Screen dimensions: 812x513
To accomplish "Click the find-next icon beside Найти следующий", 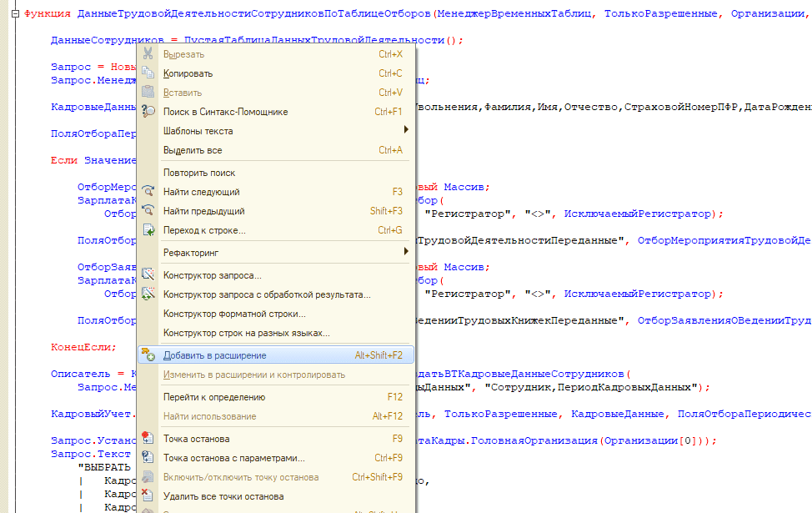I will (x=148, y=191).
